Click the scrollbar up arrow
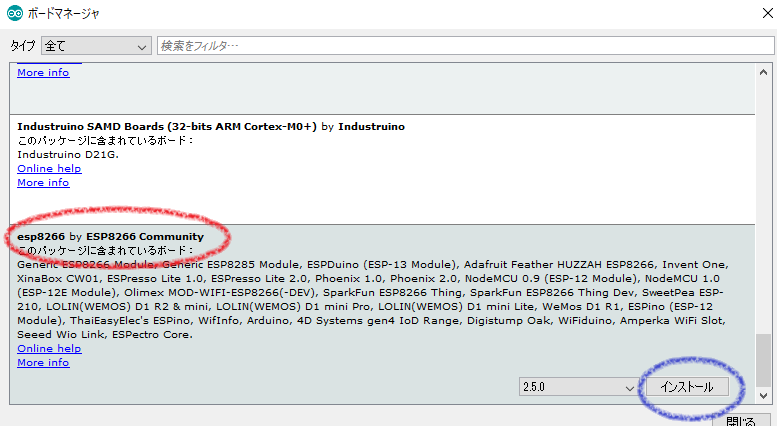777x426 pixels. tap(763, 72)
